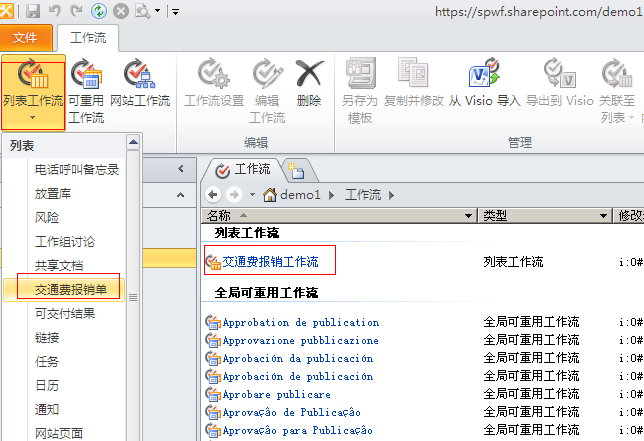This screenshot has height=441, width=644.
Task: Select 工作组讨论 from the list menu
Action: pos(64,241)
